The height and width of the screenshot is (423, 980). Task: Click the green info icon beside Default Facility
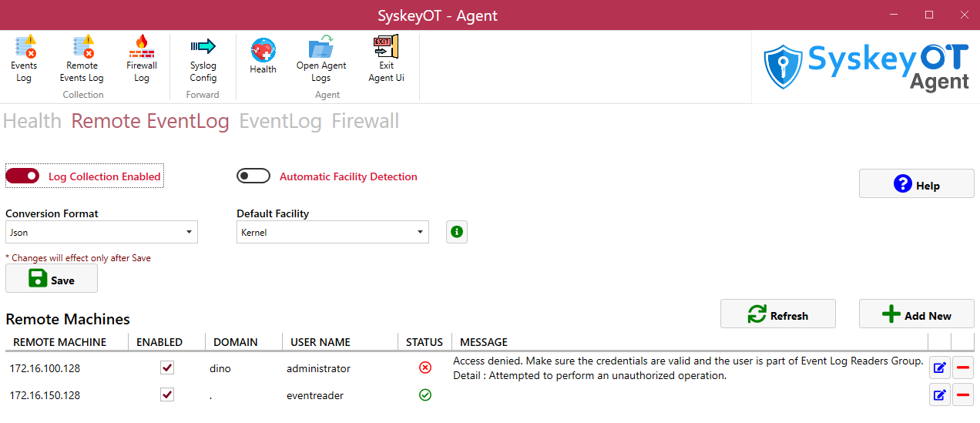point(457,232)
